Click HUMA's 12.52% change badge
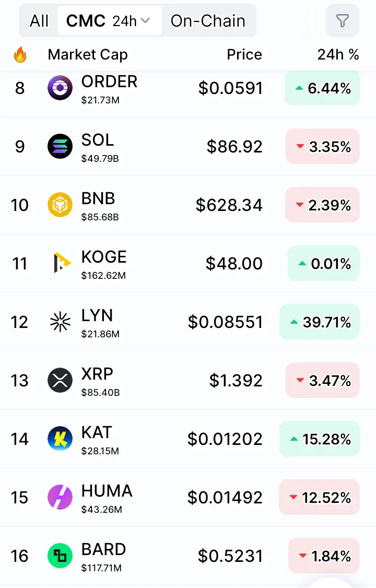 (x=320, y=498)
